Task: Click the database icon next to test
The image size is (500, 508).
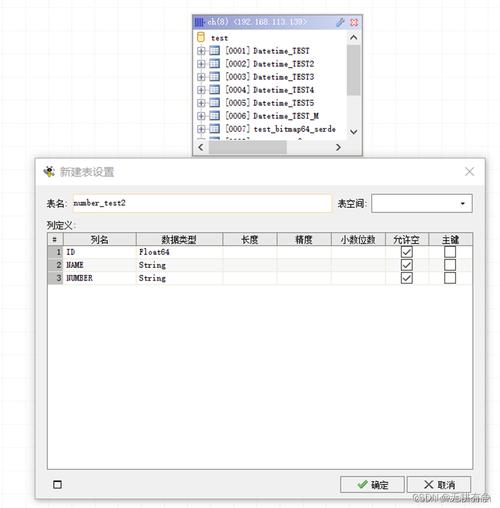Action: point(201,37)
